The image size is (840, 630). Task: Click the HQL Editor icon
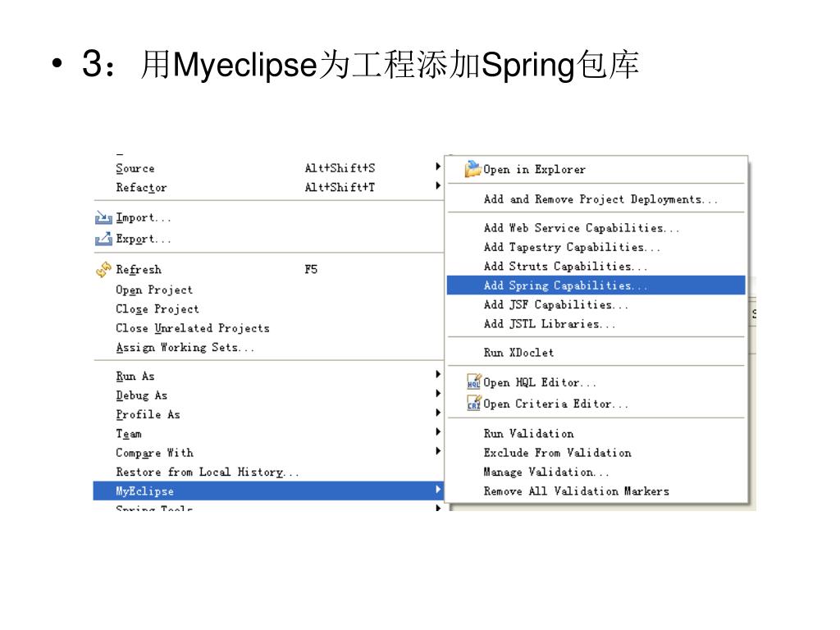[473, 382]
